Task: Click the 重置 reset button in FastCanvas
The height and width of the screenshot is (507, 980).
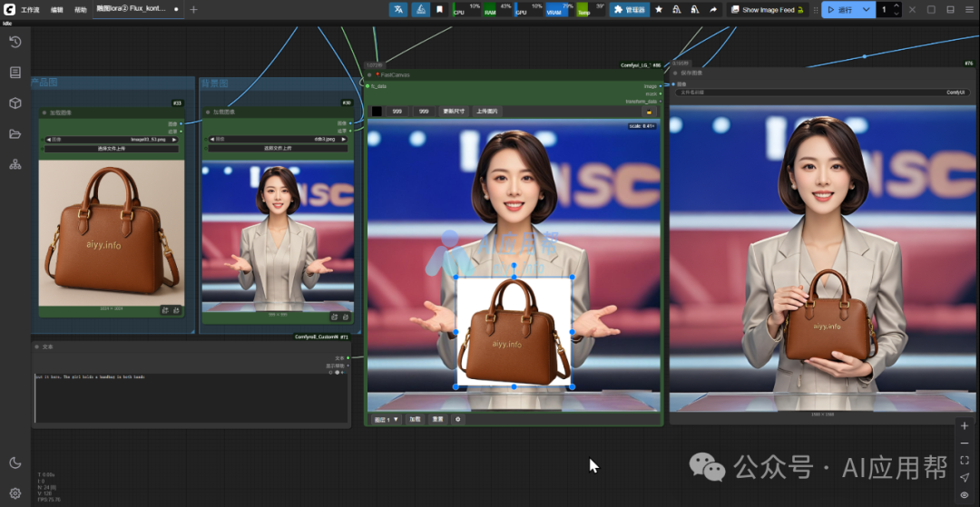Action: tap(437, 420)
